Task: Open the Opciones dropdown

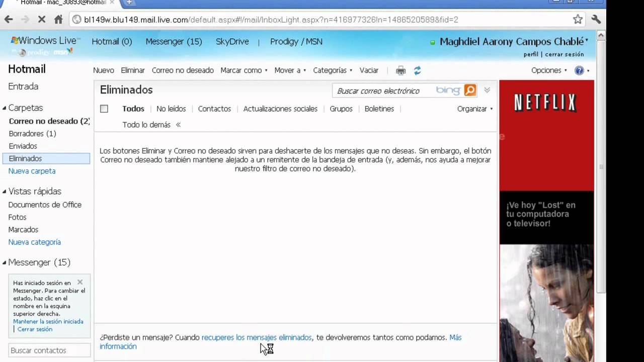Action: (x=549, y=70)
